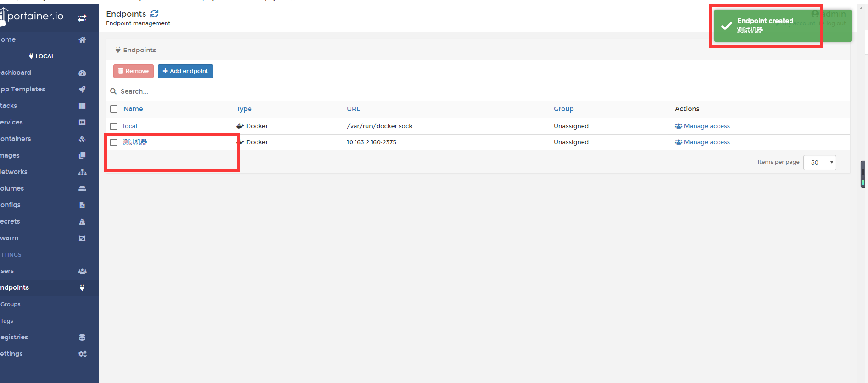Click the Images clone icon
The height and width of the screenshot is (383, 868).
coord(82,156)
